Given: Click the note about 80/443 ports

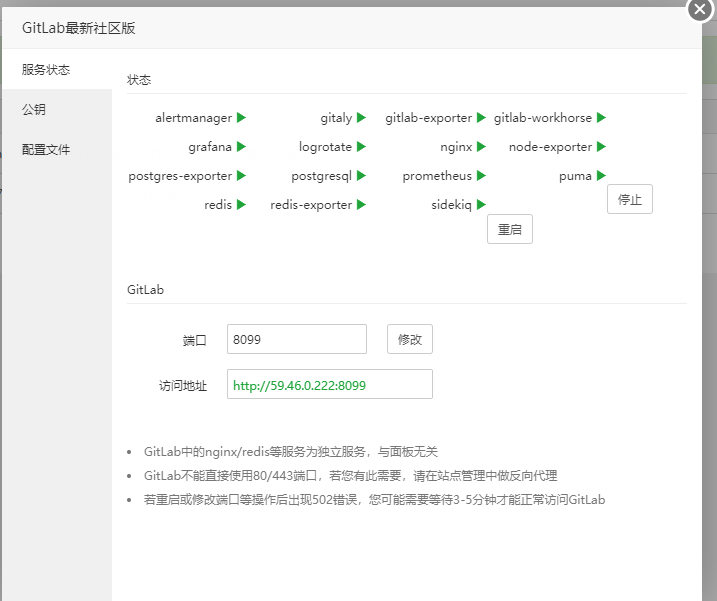Looking at the screenshot, I should point(351,476).
